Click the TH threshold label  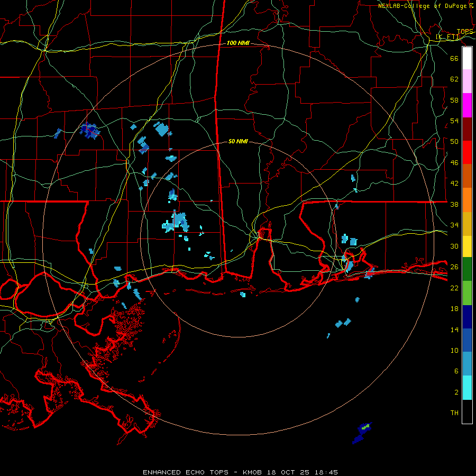click(x=454, y=413)
